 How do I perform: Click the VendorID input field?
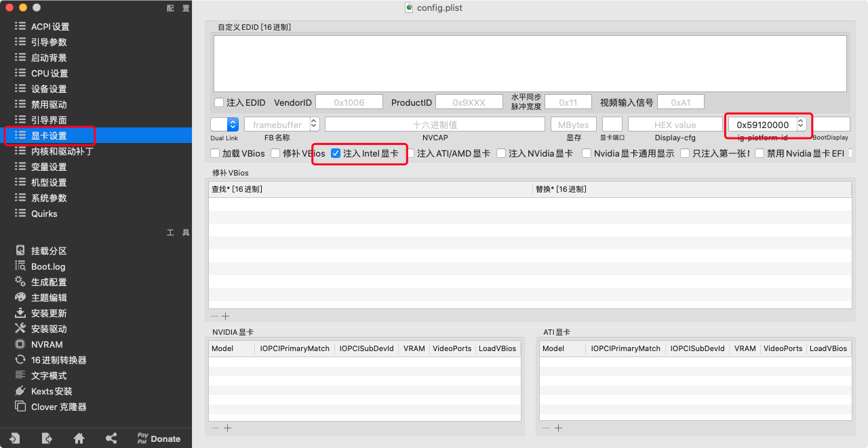349,102
